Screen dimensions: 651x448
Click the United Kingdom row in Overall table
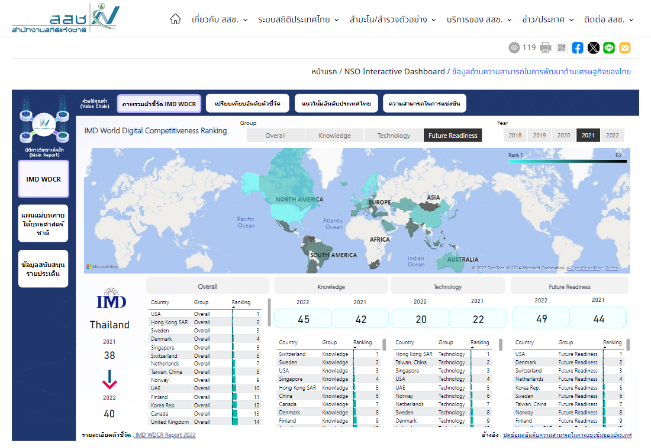pos(205,421)
